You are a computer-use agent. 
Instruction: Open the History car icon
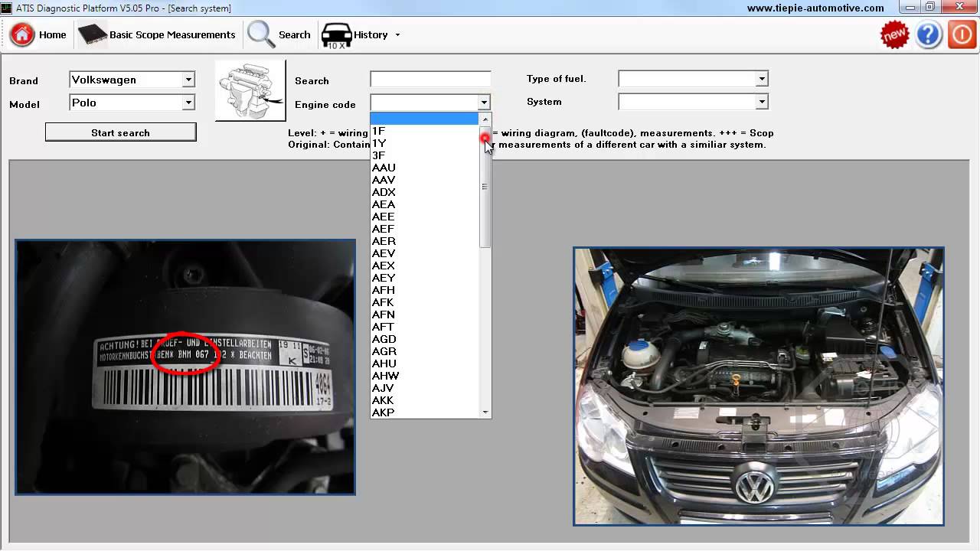click(337, 35)
